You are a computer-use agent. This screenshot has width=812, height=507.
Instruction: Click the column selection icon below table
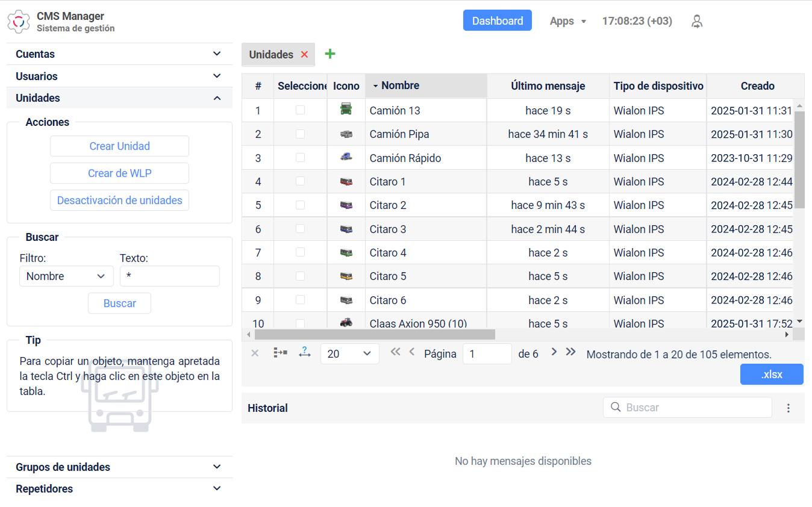click(280, 352)
